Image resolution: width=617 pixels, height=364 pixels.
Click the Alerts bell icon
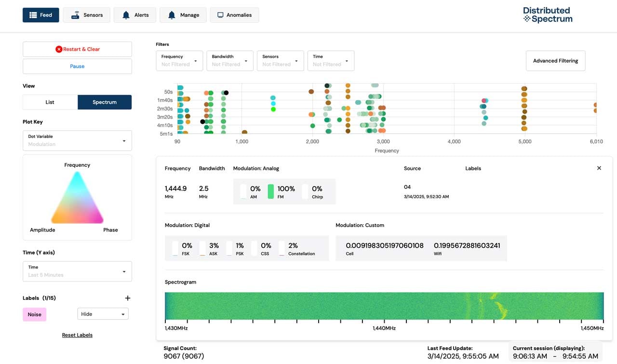point(126,14)
